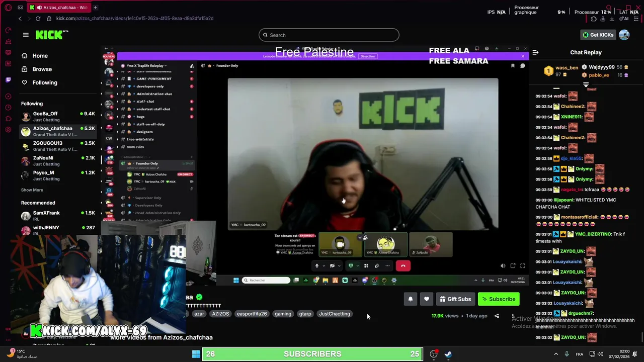This screenshot has width=644, height=362.
Task: Select the JustChactting tag
Action: point(335,314)
